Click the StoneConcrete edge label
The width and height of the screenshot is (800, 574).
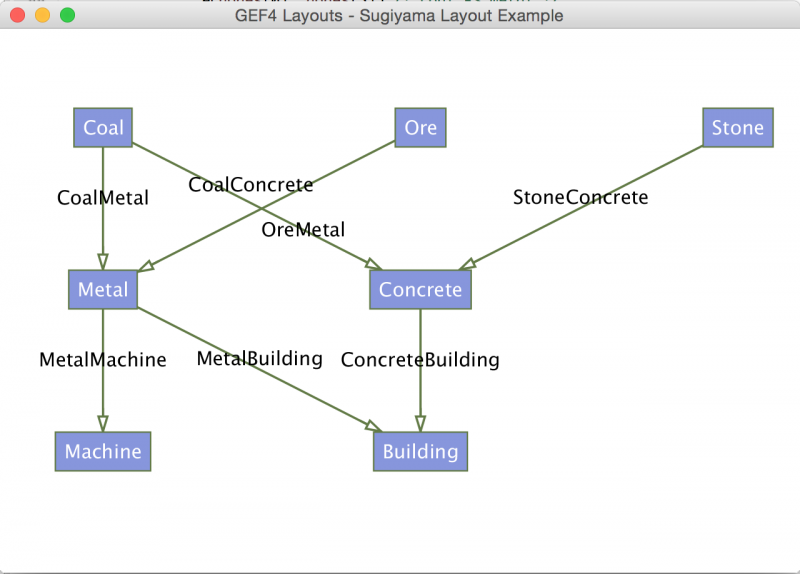click(x=581, y=197)
